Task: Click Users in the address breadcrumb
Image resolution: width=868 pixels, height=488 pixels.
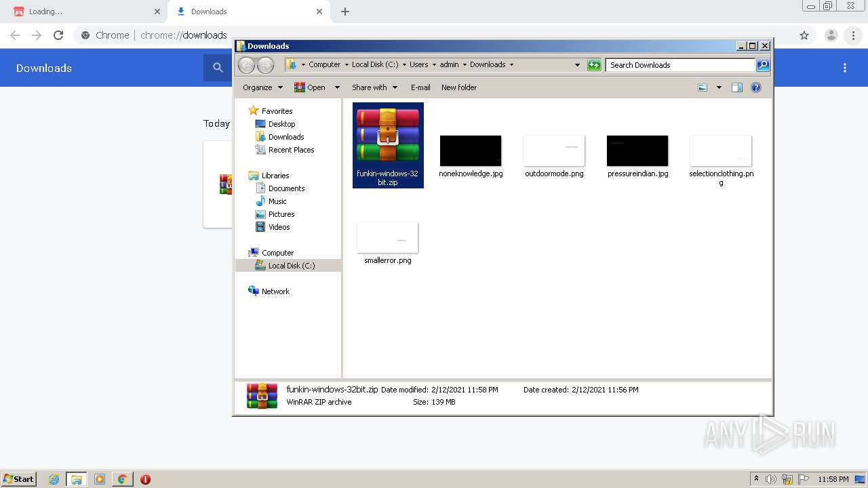Action: coord(418,65)
